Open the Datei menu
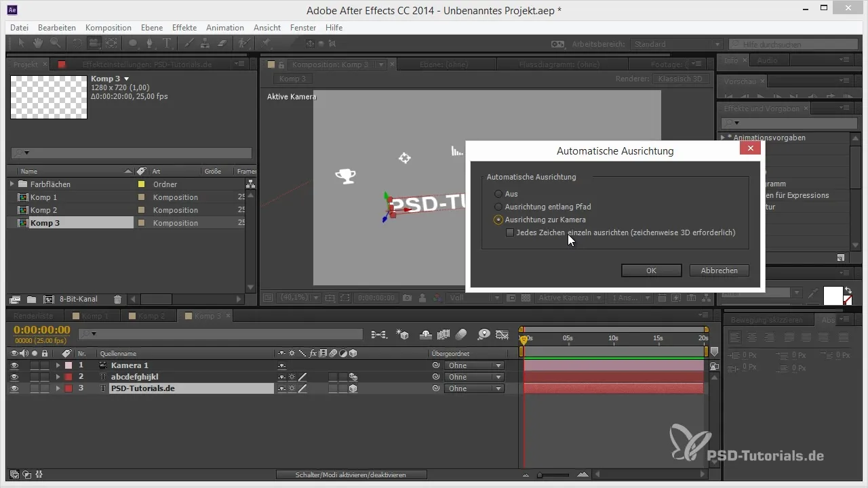The height and width of the screenshot is (488, 868). [19, 28]
